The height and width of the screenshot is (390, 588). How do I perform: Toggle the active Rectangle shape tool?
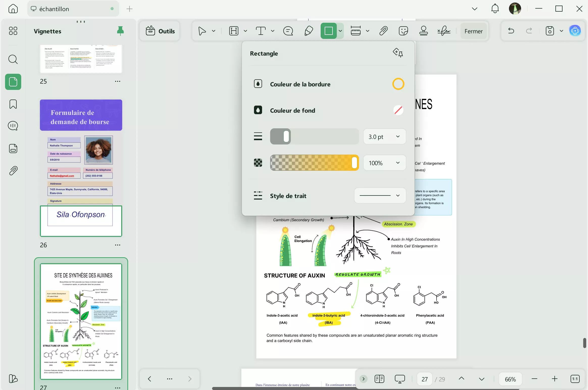[x=328, y=31]
